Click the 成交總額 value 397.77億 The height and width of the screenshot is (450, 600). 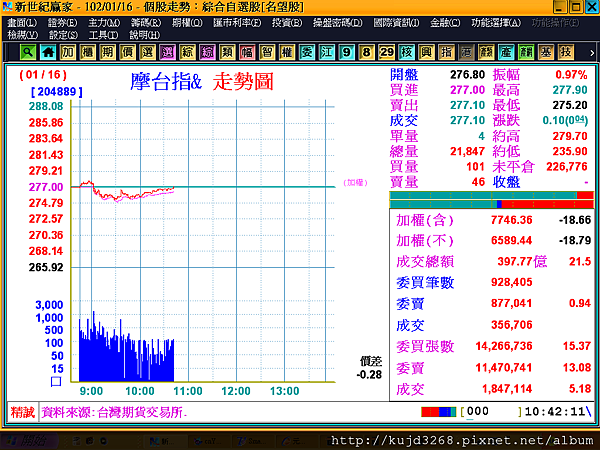pos(522,261)
